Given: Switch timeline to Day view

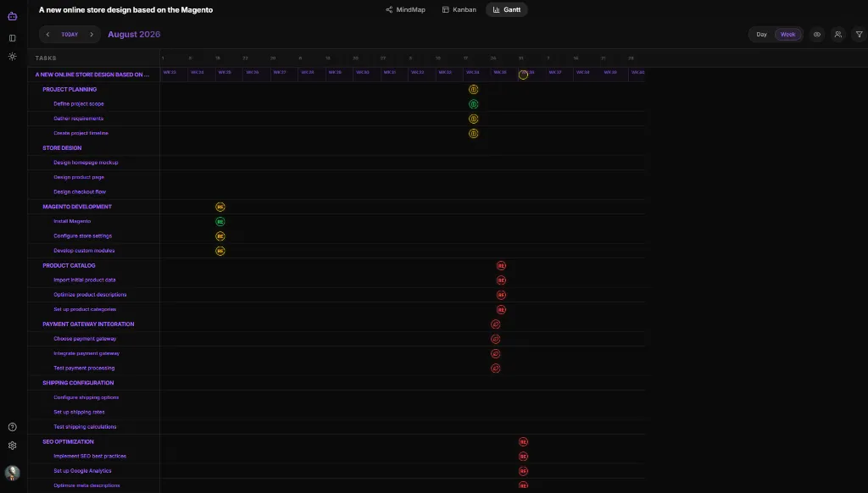Looking at the screenshot, I should [762, 34].
